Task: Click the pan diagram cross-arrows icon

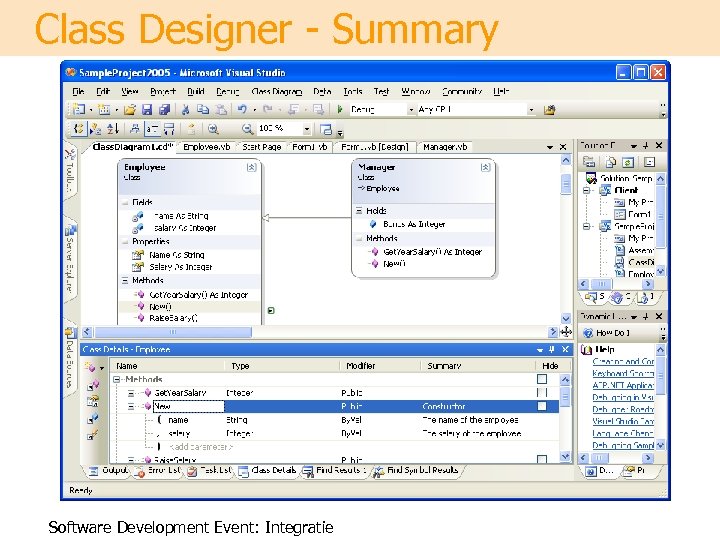Action: click(x=566, y=332)
